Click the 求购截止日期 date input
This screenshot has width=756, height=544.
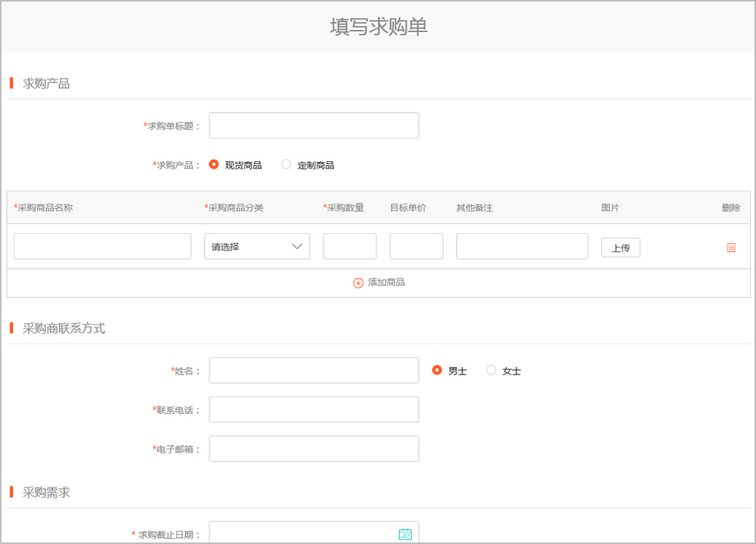[314, 533]
